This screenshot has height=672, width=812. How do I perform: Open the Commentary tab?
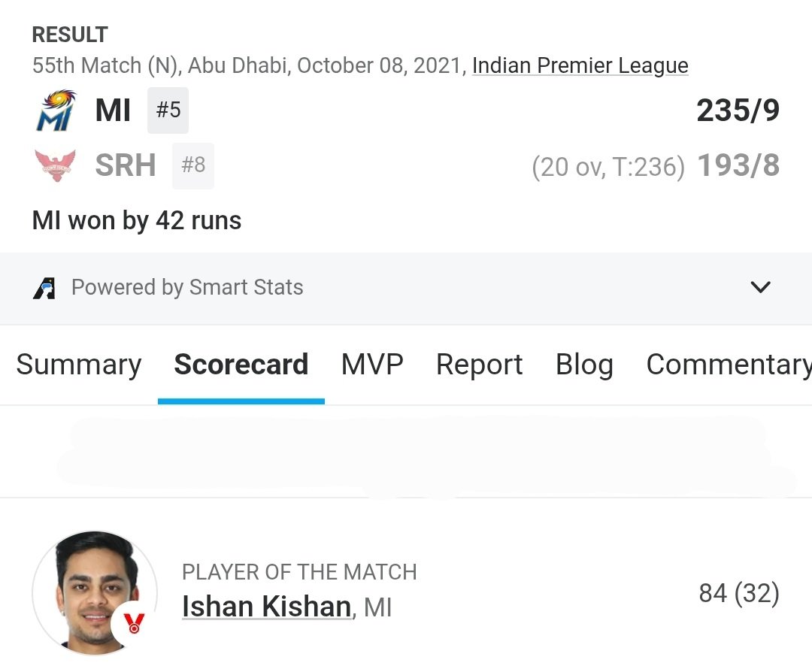729,365
